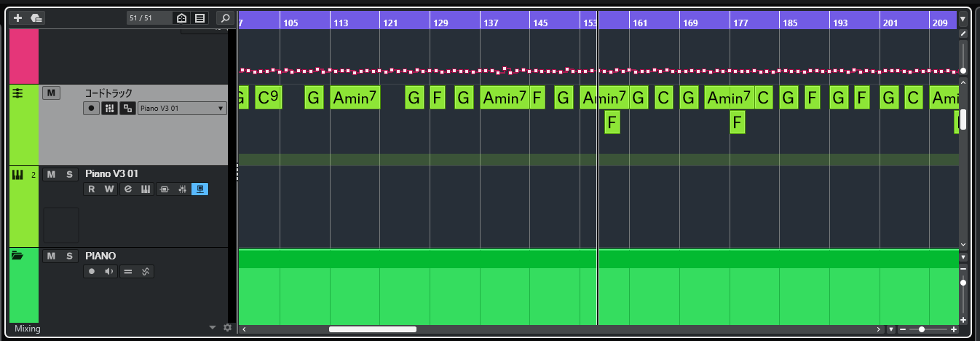Click the 161 bar marker in ruler
The width and height of the screenshot is (980, 341).
coord(640,23)
